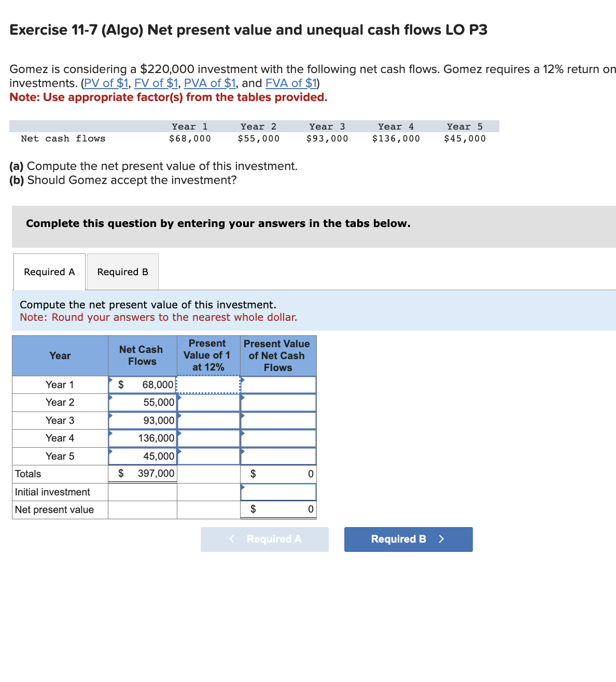Select Year 3 present value factor field
616x682 pixels.
coord(208,420)
